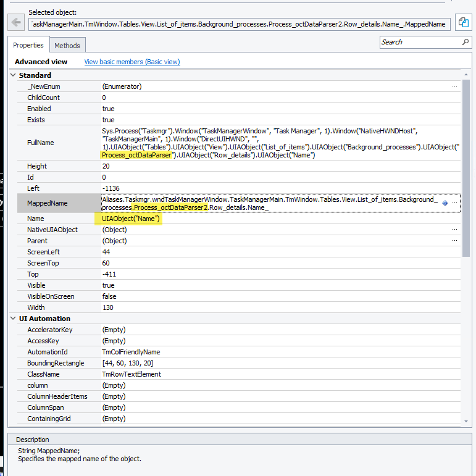Click ellipsis button for Parent property
This screenshot has height=476, width=476.
click(x=454, y=241)
